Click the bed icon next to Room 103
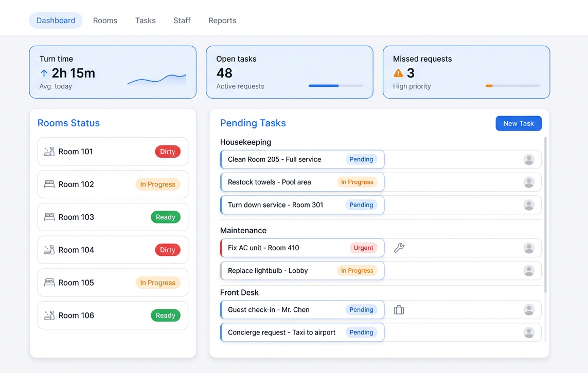588x373 pixels. click(49, 217)
